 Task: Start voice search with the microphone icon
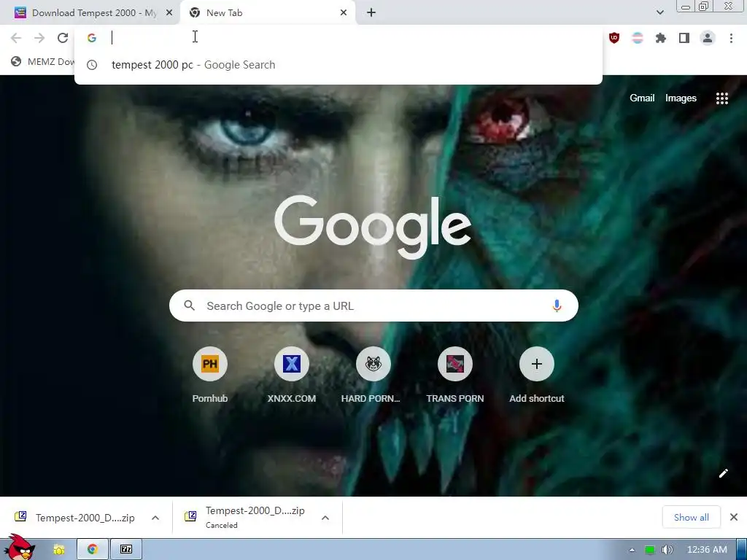(557, 306)
